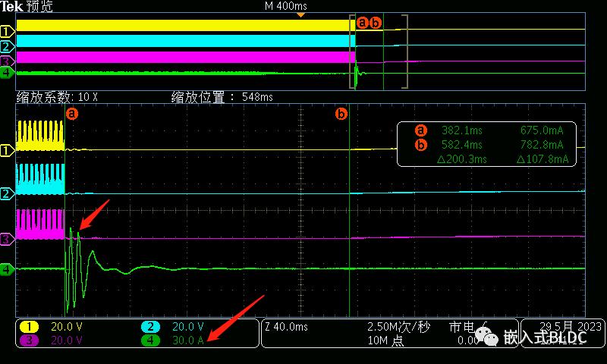
Task: Click the 782.8mA cursor b value
Action: coord(542,145)
